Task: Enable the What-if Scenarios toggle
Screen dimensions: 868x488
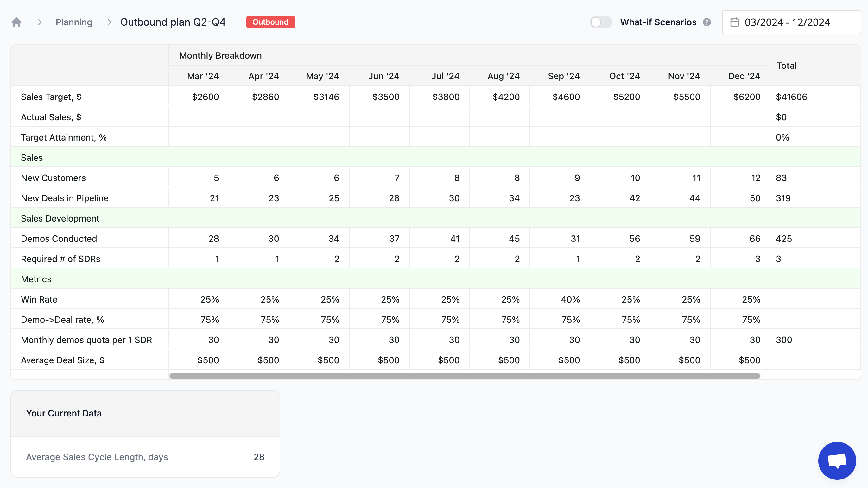Action: tap(601, 22)
